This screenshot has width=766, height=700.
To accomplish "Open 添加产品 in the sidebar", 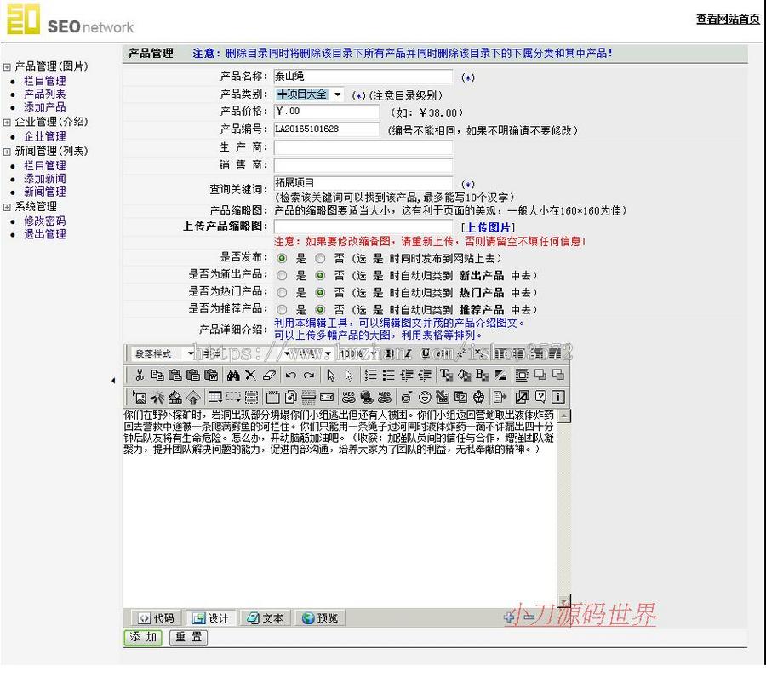I will (45, 107).
